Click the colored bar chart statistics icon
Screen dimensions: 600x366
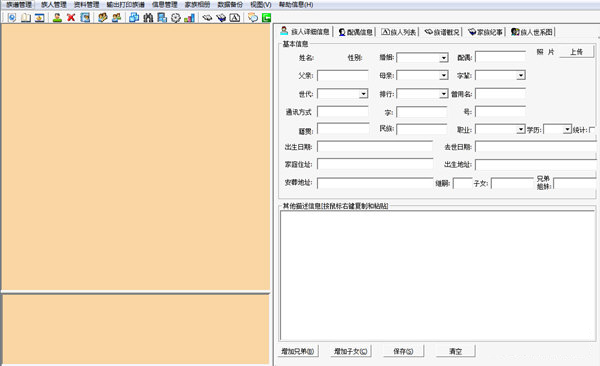coord(189,18)
